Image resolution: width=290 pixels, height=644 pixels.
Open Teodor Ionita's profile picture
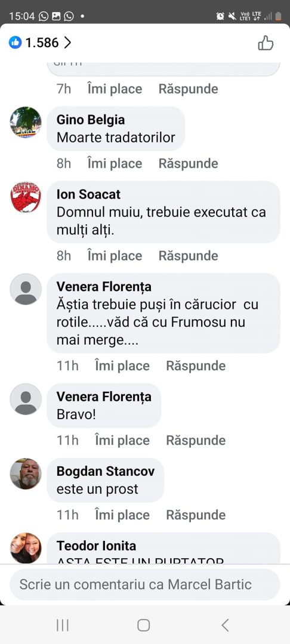pyautogui.click(x=26, y=549)
